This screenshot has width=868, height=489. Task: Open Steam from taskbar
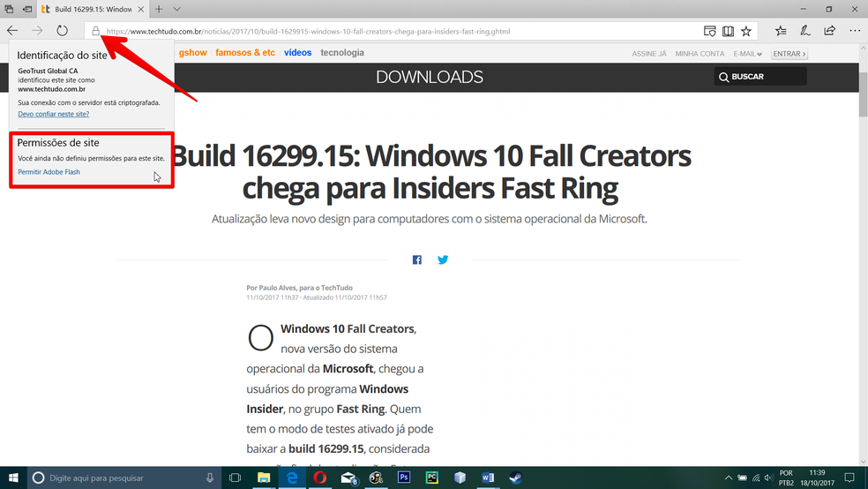click(x=516, y=478)
